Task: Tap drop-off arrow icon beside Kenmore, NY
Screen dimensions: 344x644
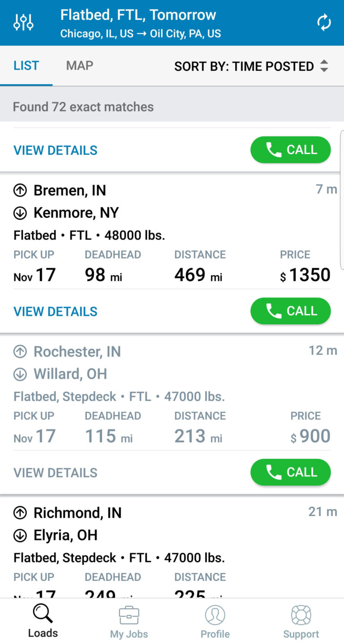Action: 20,213
